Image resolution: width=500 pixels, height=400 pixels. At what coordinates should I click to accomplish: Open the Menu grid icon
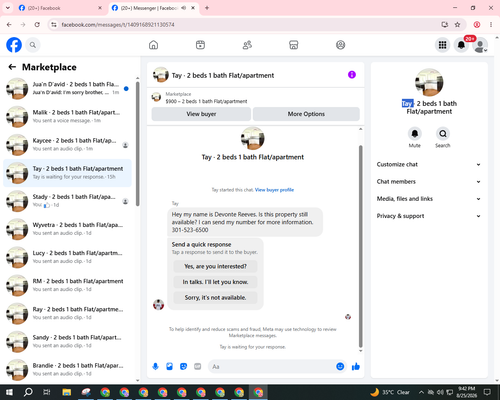coord(442,45)
